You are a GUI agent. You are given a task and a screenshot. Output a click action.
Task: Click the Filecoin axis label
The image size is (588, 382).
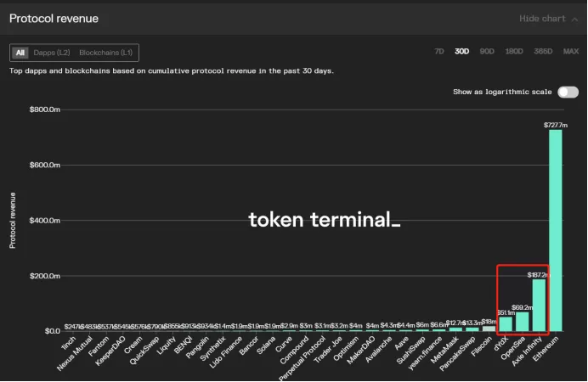coord(481,346)
